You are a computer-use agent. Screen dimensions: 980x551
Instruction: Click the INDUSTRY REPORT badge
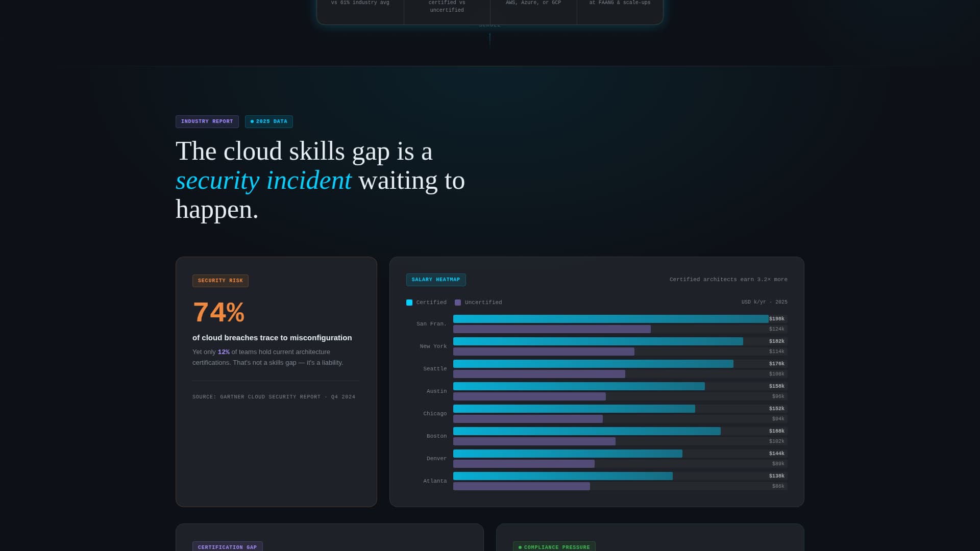pos(207,121)
